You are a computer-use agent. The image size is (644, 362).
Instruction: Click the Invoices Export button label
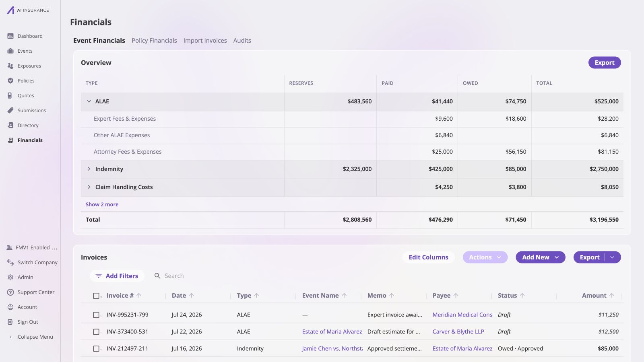[x=590, y=257]
